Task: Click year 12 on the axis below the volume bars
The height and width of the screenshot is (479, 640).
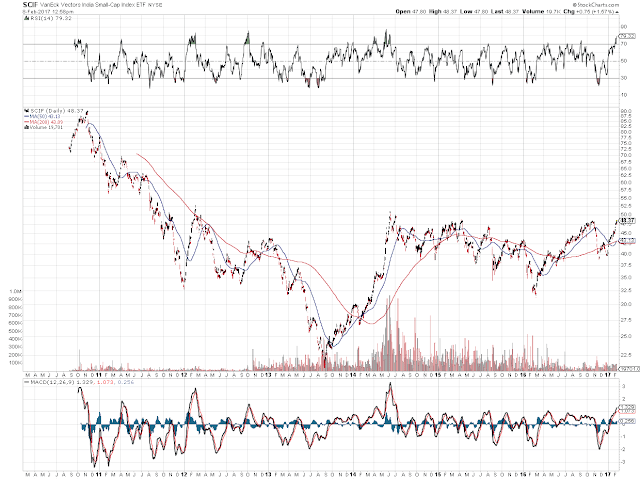Action: click(184, 375)
